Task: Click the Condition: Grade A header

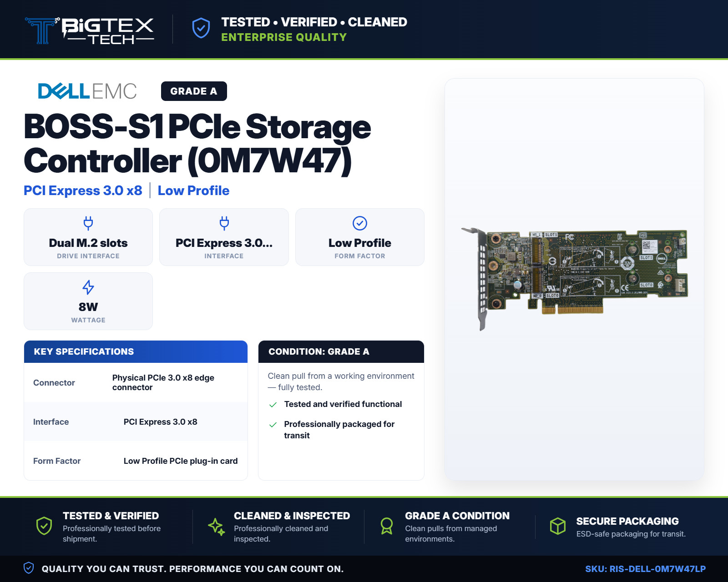Action: (341, 351)
